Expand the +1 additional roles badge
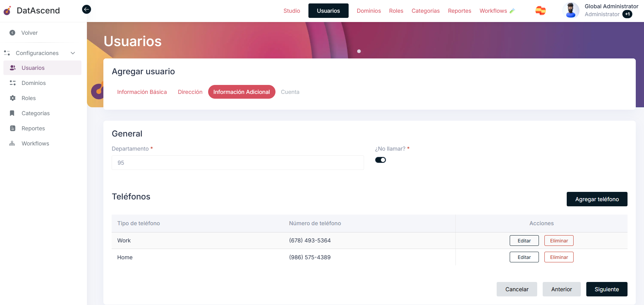The width and height of the screenshot is (644, 305). 627,14
